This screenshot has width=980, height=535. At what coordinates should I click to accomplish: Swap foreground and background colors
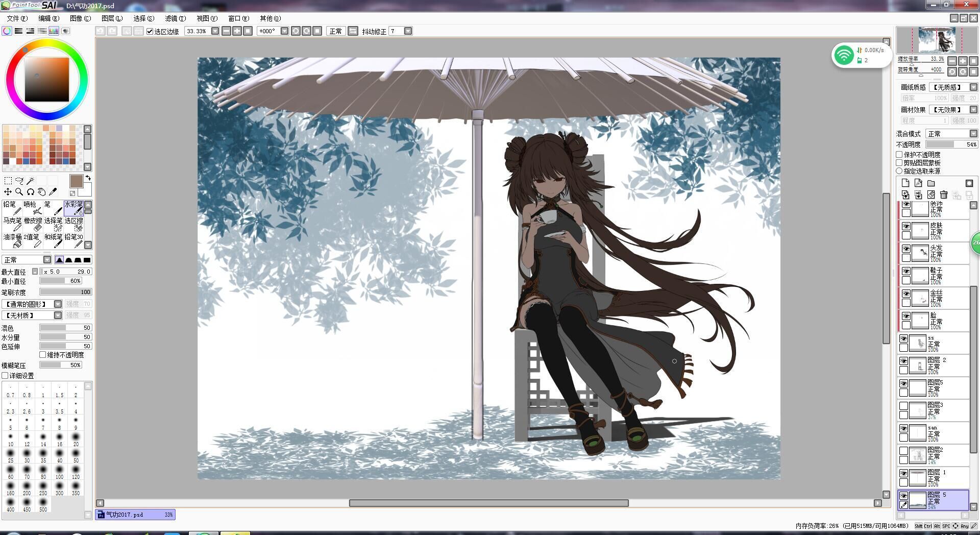point(88,178)
